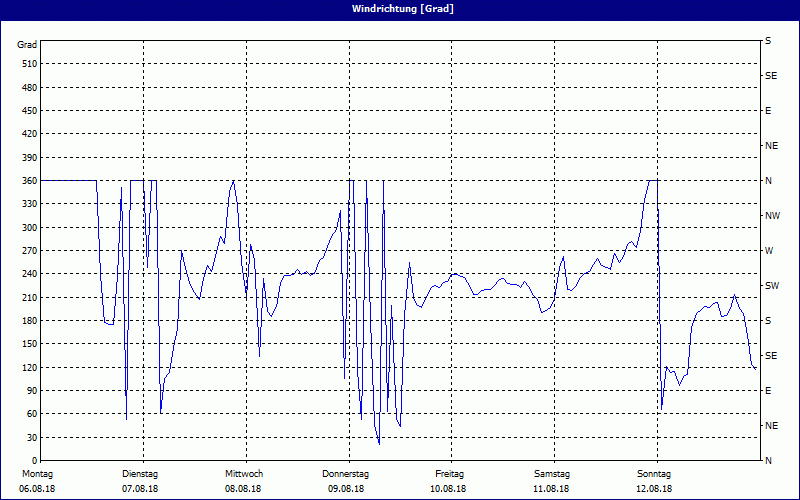Click the 360 value on the left axis
This screenshot has height=500, width=800.
[30, 181]
